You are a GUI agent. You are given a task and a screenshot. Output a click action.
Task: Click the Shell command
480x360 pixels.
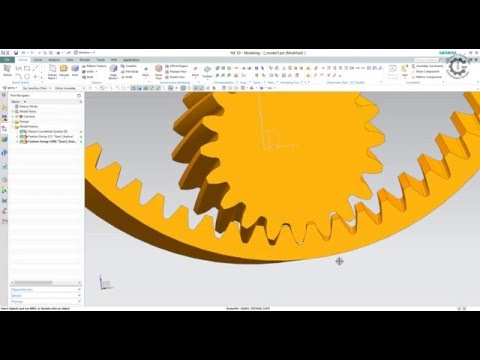point(88,77)
